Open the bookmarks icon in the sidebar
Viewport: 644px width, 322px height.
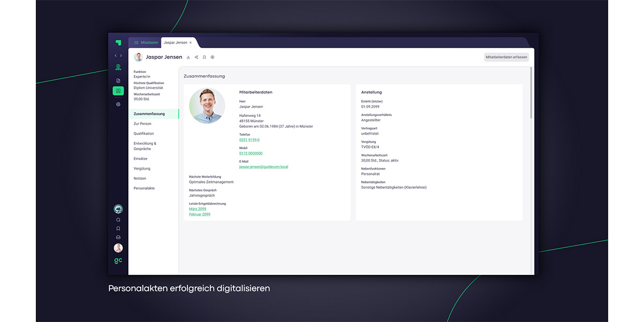point(118,228)
